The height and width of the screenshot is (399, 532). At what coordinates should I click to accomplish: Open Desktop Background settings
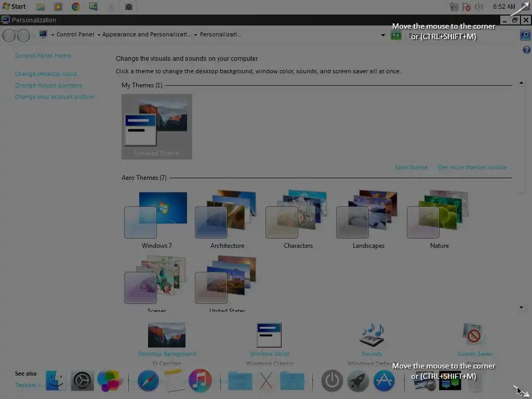click(x=167, y=343)
